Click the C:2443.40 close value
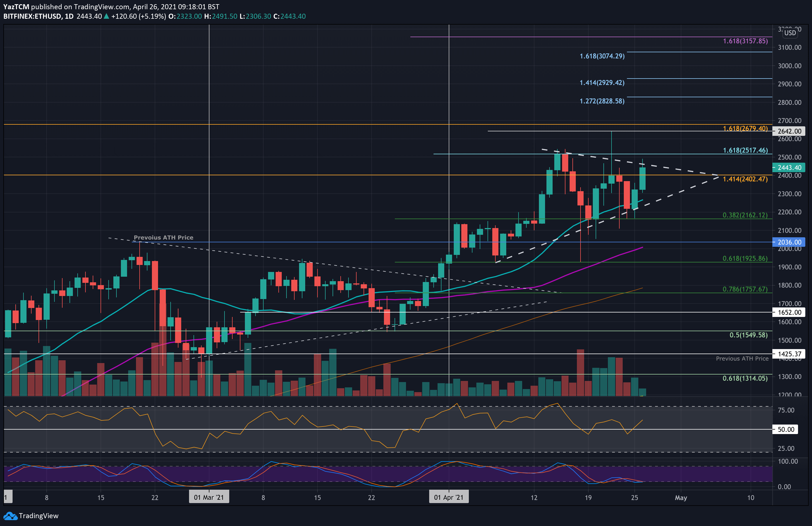This screenshot has height=526, width=812. point(289,16)
